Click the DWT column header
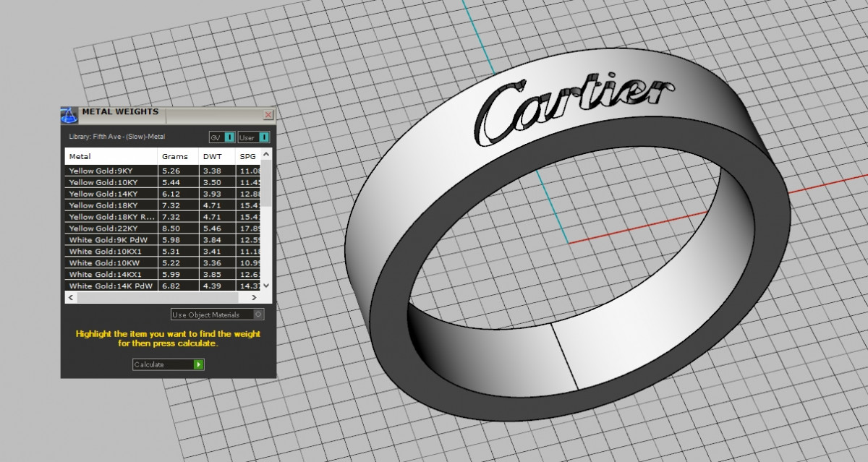This screenshot has height=462, width=868. pyautogui.click(x=216, y=156)
